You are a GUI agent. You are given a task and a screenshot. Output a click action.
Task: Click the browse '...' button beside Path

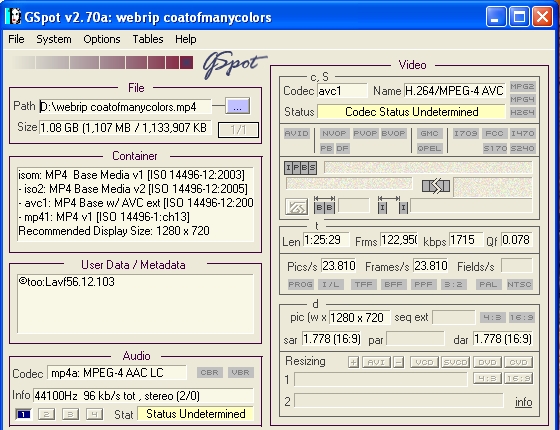tap(238, 106)
